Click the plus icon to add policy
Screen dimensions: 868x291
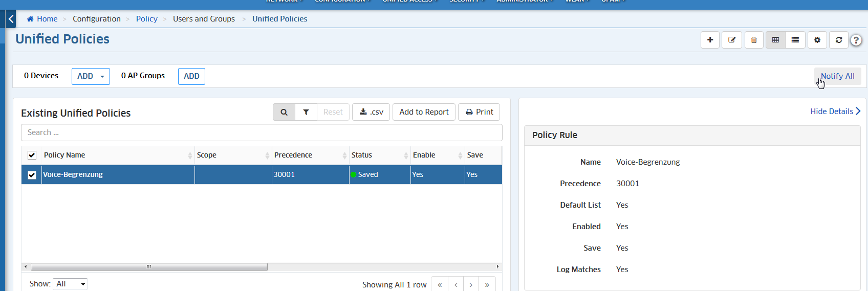pos(710,40)
